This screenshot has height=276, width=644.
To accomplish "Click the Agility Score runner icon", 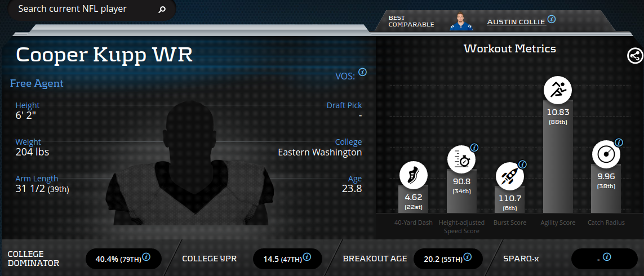I will pos(558,90).
